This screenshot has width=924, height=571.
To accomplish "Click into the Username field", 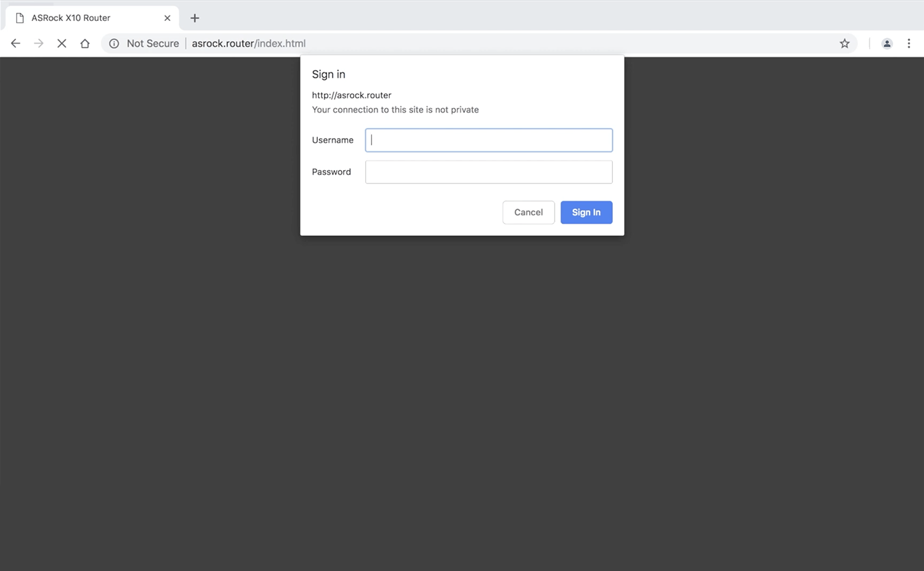I will coord(488,140).
